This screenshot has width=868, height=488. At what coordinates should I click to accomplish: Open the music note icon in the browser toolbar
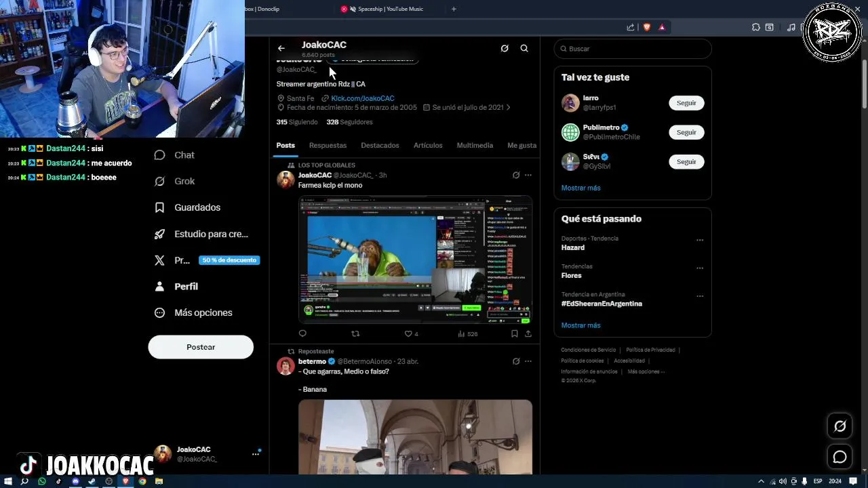click(791, 27)
